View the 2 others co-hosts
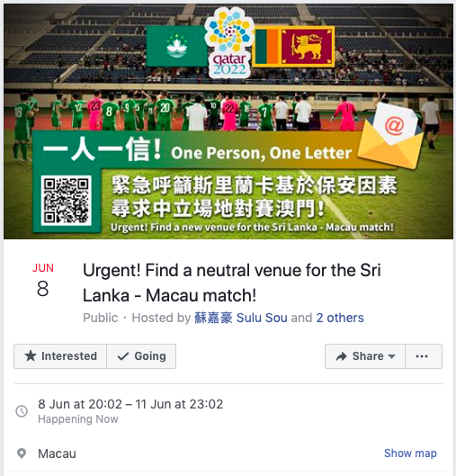Viewport: 456px width, 476px height. (340, 318)
